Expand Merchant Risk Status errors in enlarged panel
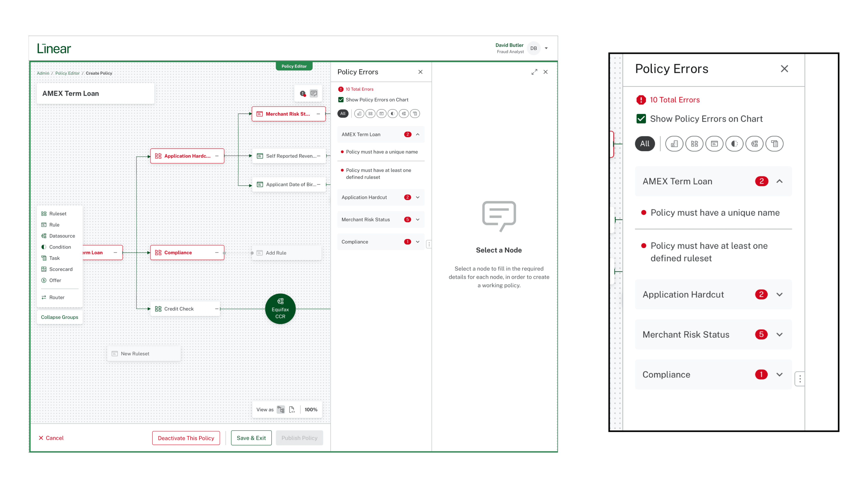868x488 pixels. pos(779,334)
